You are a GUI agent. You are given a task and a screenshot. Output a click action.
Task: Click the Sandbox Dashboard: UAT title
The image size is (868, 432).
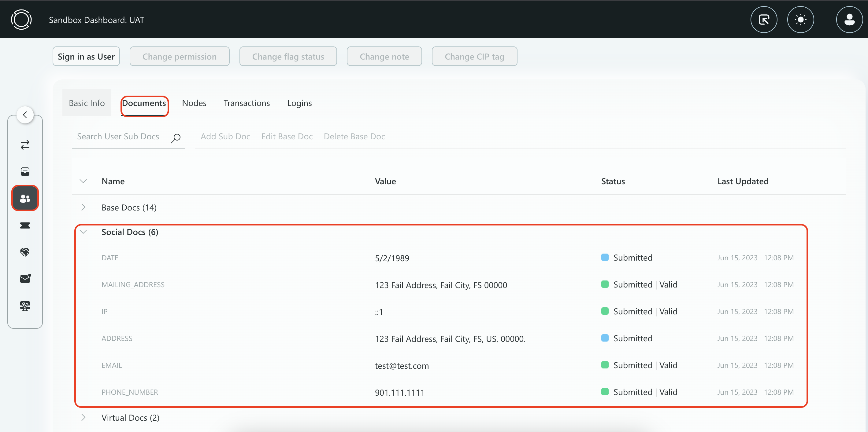[x=96, y=20]
